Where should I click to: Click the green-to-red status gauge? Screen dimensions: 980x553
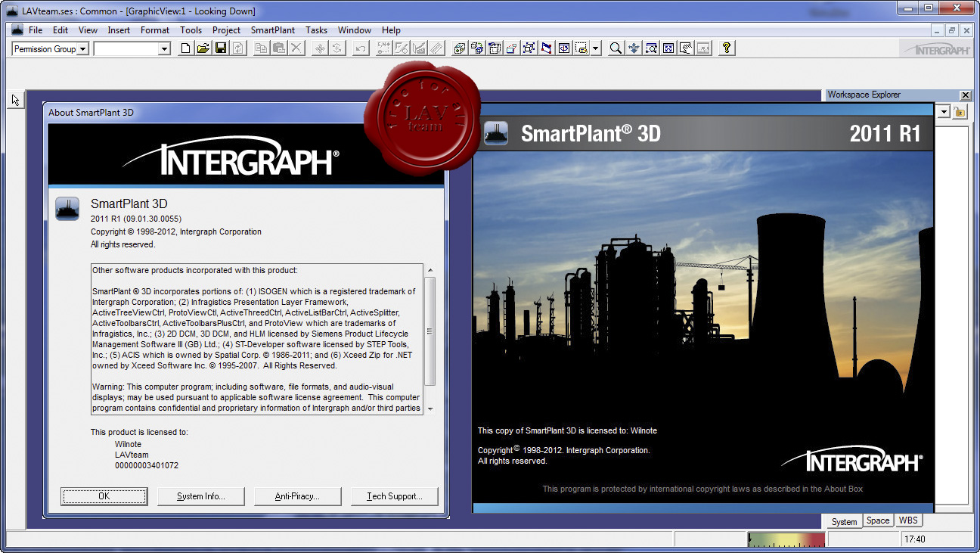click(x=786, y=539)
